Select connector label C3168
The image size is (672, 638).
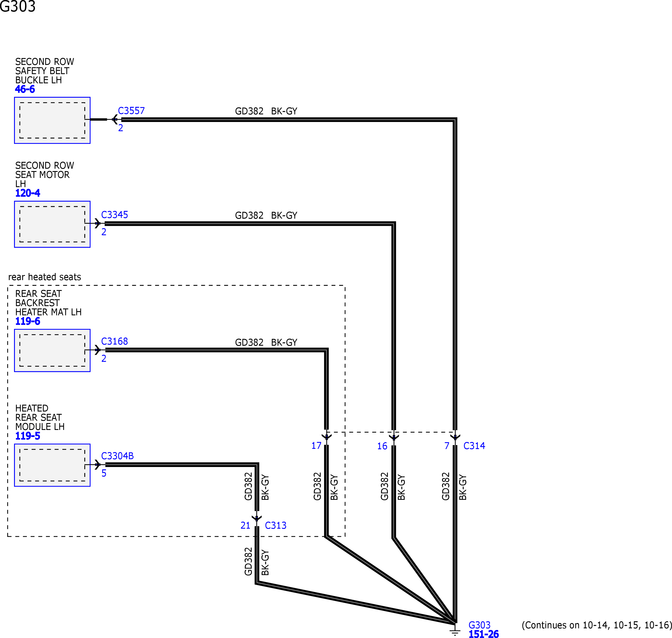[x=115, y=342]
